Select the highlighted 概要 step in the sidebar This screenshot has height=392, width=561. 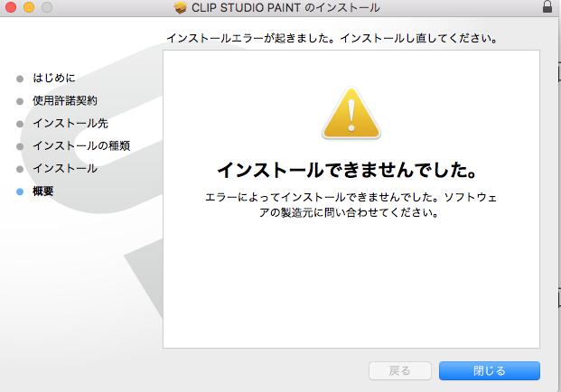[43, 191]
